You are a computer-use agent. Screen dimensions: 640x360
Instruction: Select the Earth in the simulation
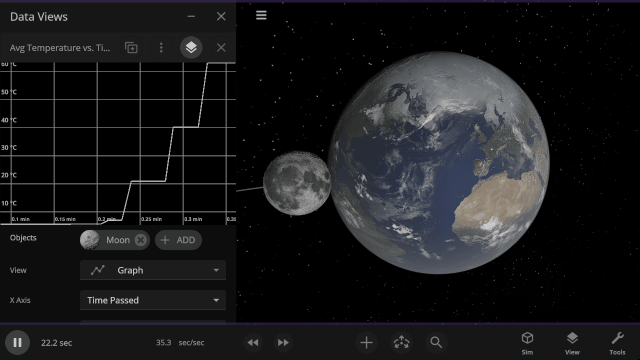pyautogui.click(x=439, y=162)
